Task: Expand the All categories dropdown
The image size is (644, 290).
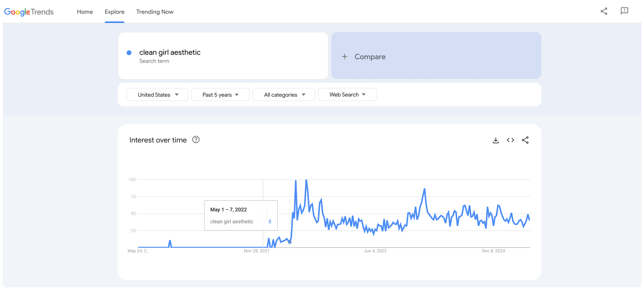Action: [284, 95]
